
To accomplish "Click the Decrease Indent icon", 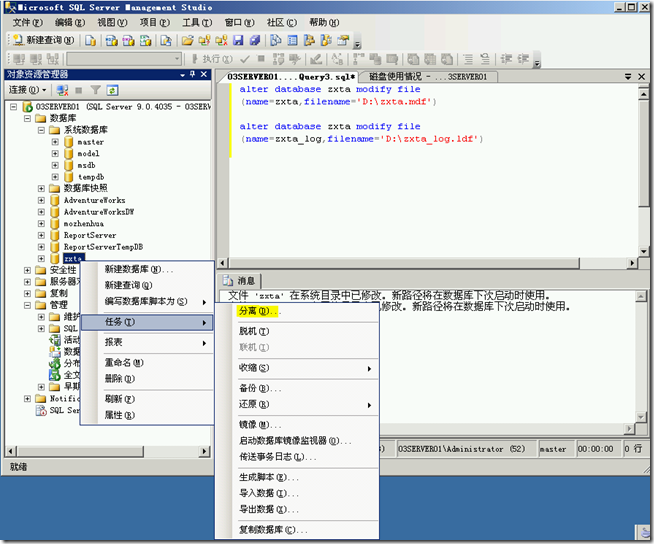I will pos(506,59).
